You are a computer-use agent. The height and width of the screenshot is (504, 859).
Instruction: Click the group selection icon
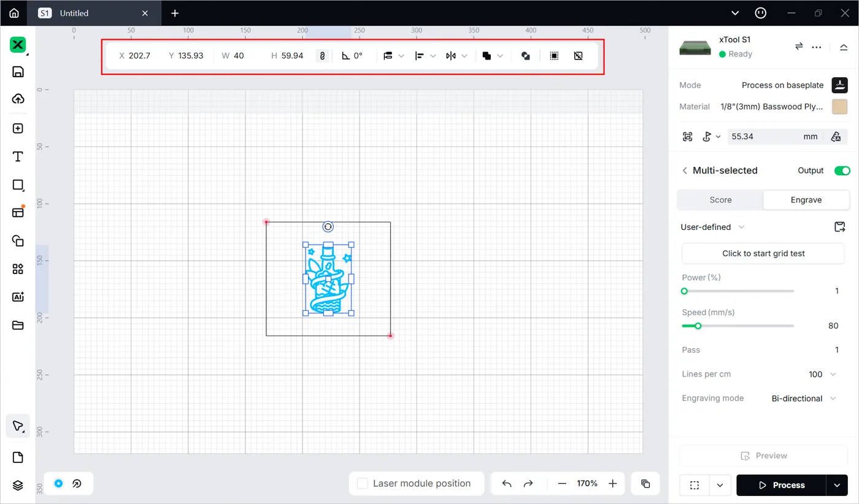554,56
